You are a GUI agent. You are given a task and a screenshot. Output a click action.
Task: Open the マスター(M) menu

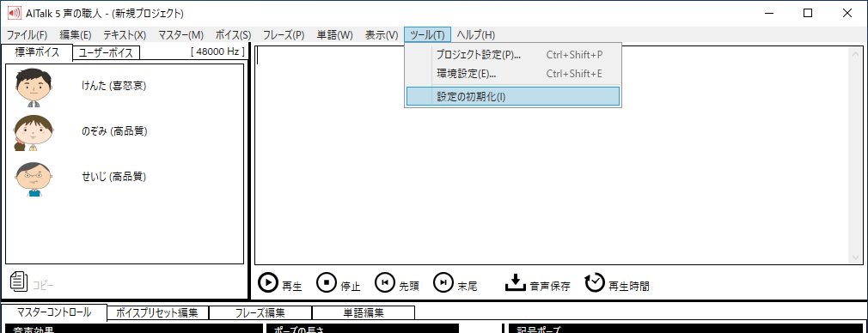(181, 35)
